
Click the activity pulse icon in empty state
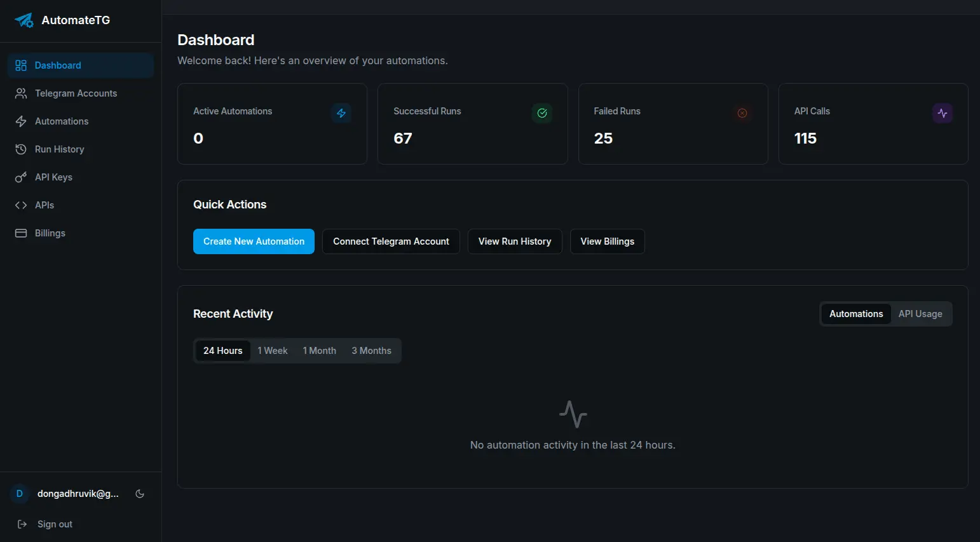point(573,414)
